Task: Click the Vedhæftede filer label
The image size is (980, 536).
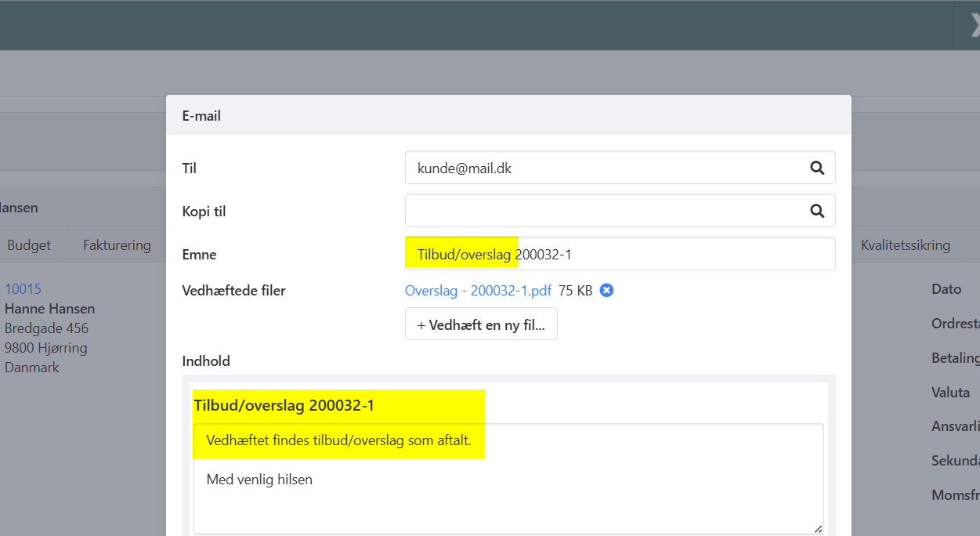Action: click(233, 291)
